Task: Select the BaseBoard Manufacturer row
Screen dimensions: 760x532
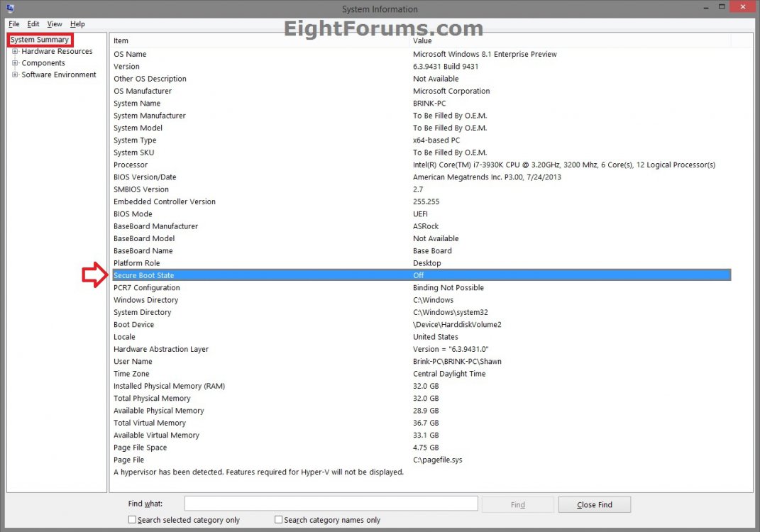Action: 422,226
